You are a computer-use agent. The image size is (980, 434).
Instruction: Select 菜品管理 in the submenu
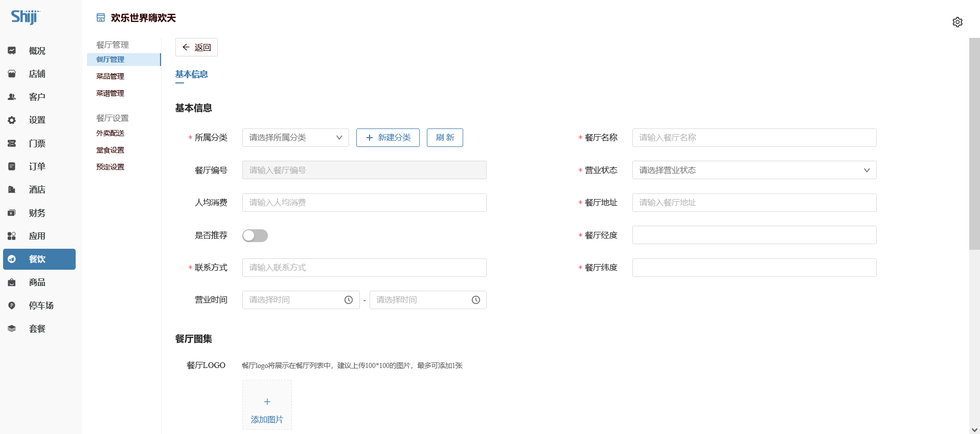pyautogui.click(x=110, y=76)
